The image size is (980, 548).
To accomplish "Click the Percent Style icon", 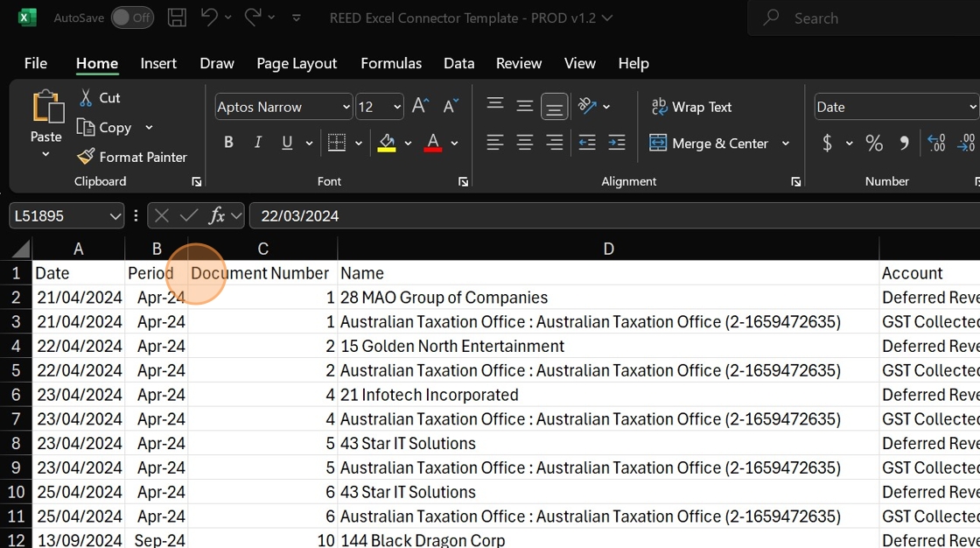I will coord(873,144).
